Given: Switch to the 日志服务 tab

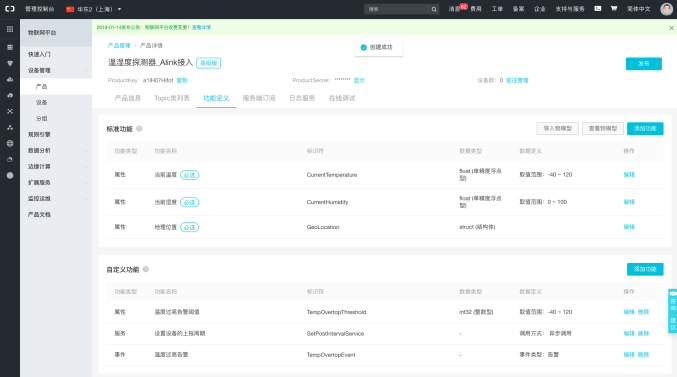Looking at the screenshot, I should coord(302,98).
